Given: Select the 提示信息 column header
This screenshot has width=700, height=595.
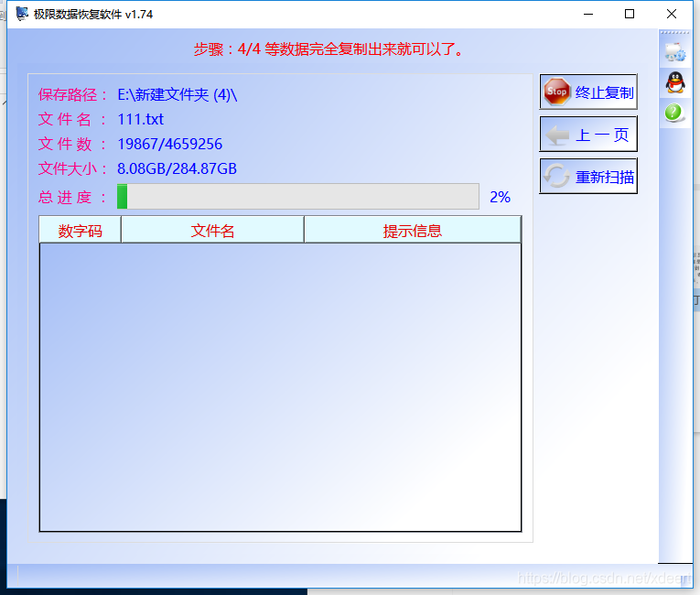Looking at the screenshot, I should pyautogui.click(x=413, y=230).
